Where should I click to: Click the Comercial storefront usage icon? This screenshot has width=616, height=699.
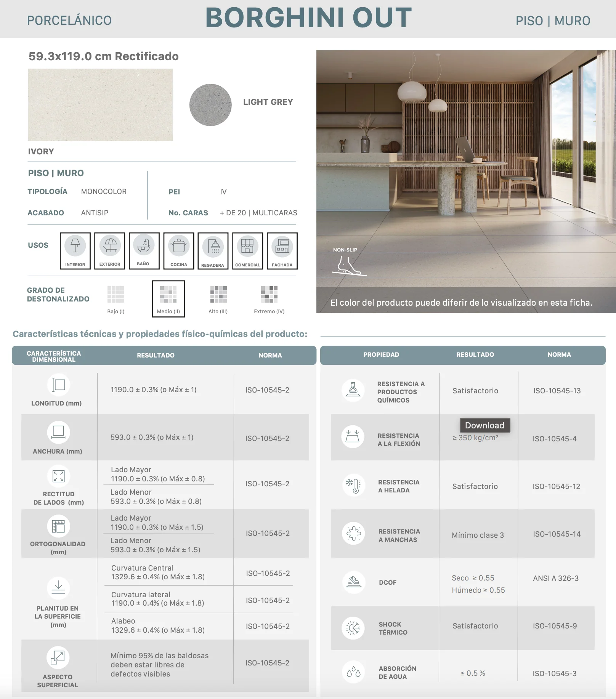(247, 251)
